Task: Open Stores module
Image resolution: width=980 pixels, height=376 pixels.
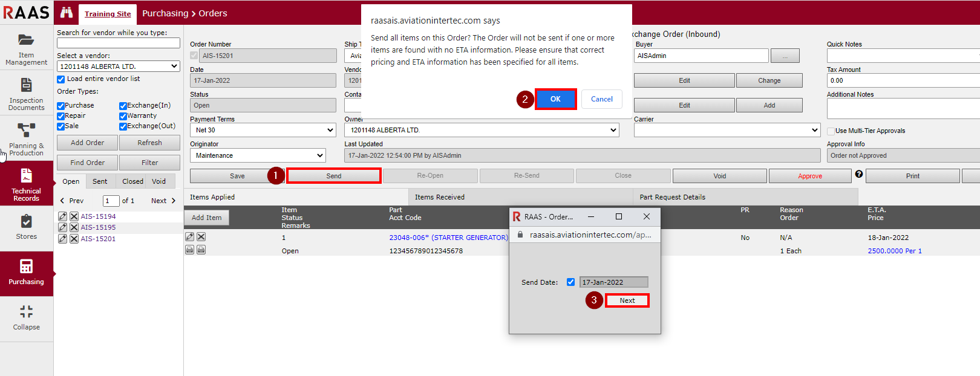Action: point(26,227)
